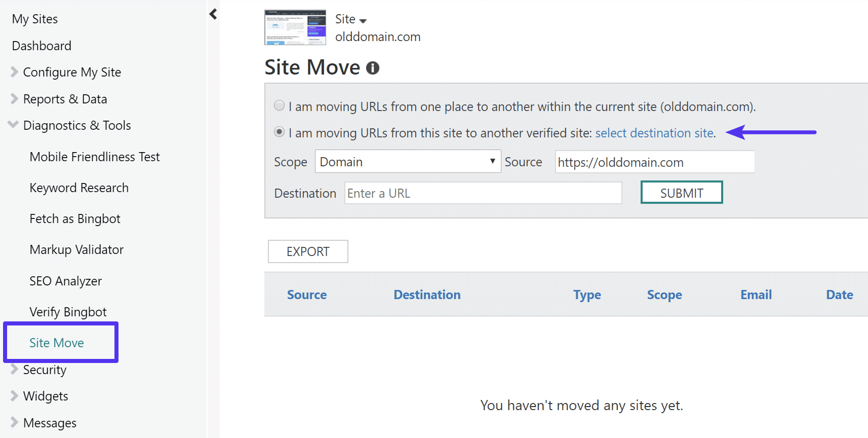This screenshot has width=868, height=438.
Task: Click the Destination URL input field
Action: tap(483, 193)
